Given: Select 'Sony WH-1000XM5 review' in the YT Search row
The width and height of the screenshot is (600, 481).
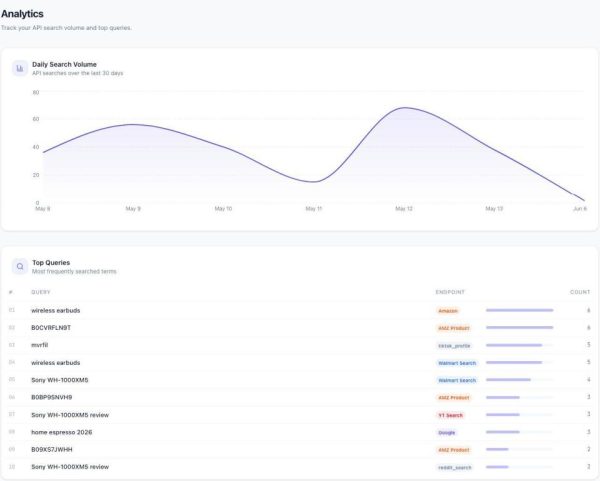Looking at the screenshot, I should pos(70,415).
